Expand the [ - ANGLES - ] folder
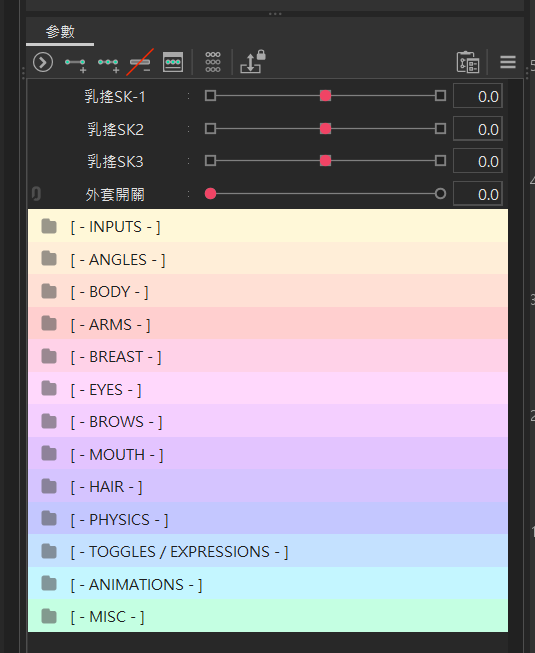 coord(268,259)
